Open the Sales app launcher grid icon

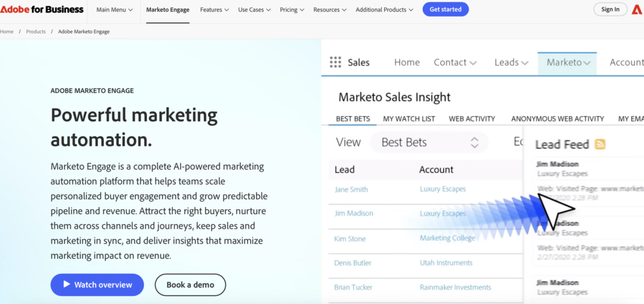pos(336,62)
